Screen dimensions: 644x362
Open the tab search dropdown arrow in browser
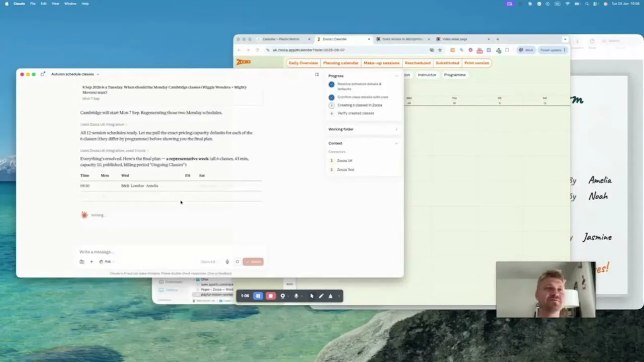(565, 39)
